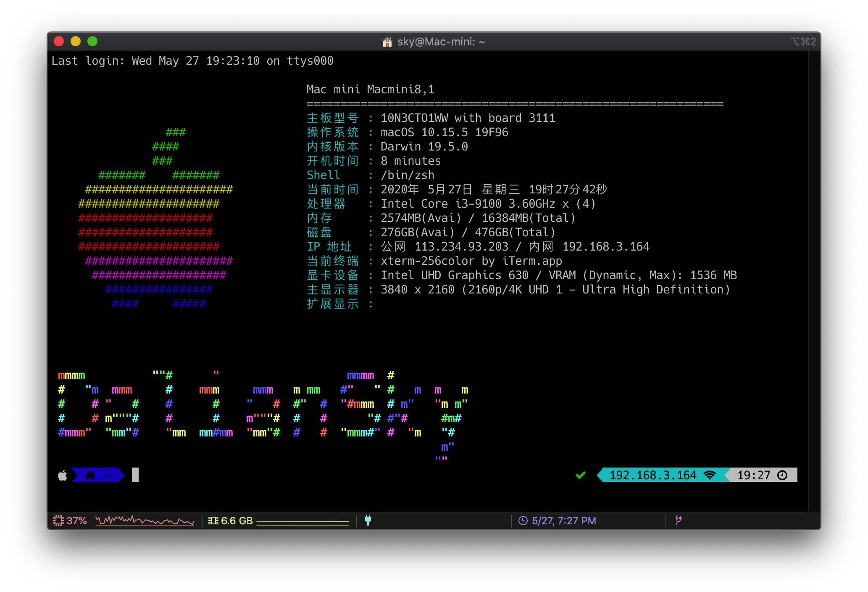The image size is (868, 592).
Task: Click the 3840 x 2160 display line
Action: [555, 290]
